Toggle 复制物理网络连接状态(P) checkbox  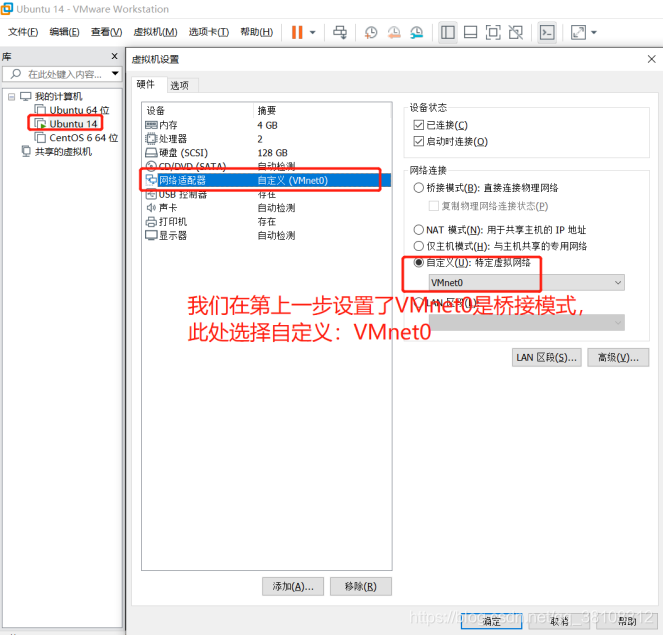[433, 206]
